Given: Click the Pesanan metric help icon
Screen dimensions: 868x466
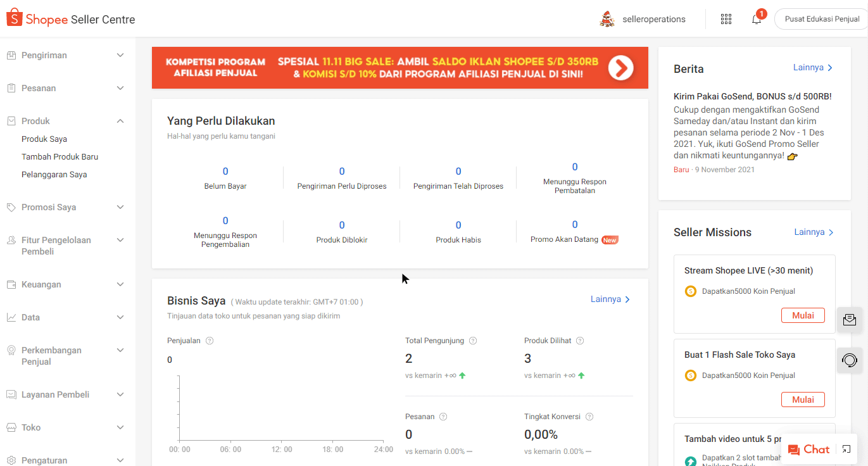Looking at the screenshot, I should [443, 417].
